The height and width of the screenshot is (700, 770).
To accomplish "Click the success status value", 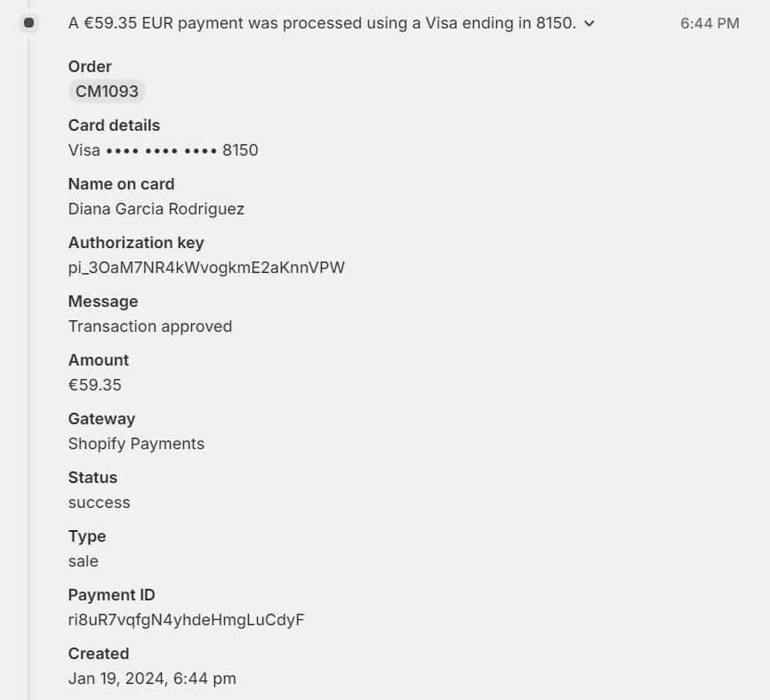I will point(99,503).
